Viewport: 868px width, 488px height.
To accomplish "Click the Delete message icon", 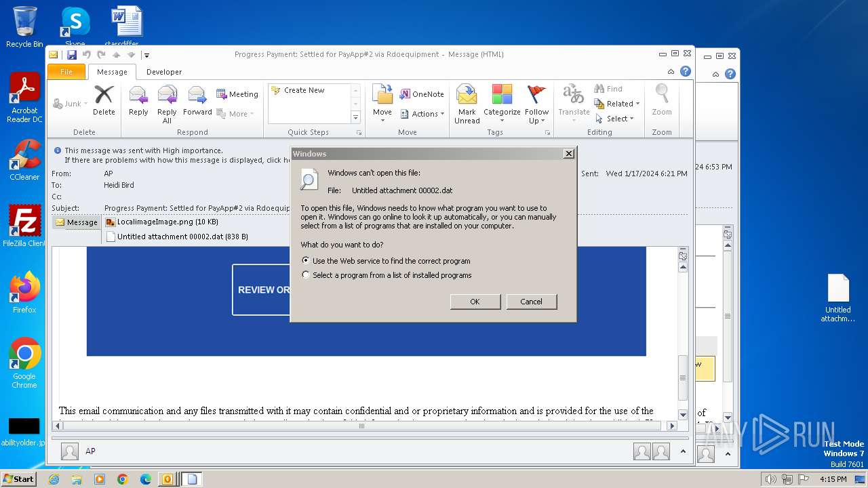I will [x=104, y=100].
